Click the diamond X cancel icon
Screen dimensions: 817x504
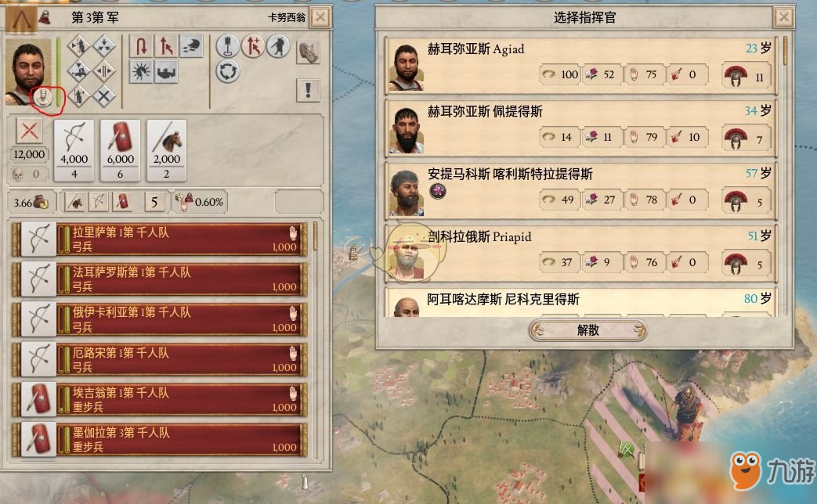104,95
